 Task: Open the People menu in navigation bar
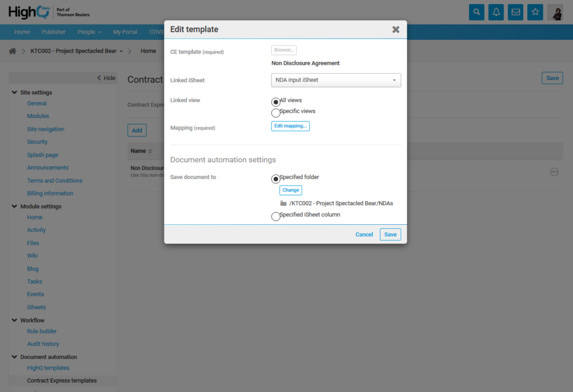click(90, 32)
